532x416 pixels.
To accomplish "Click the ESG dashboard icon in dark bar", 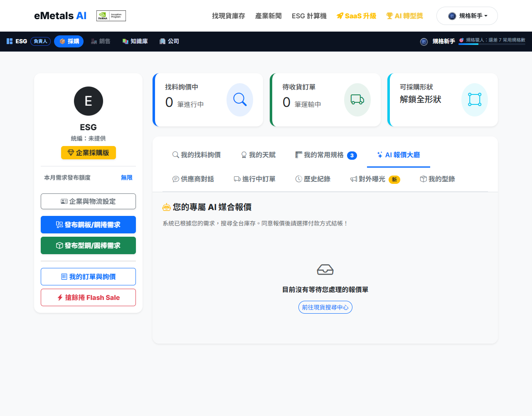I will point(10,41).
